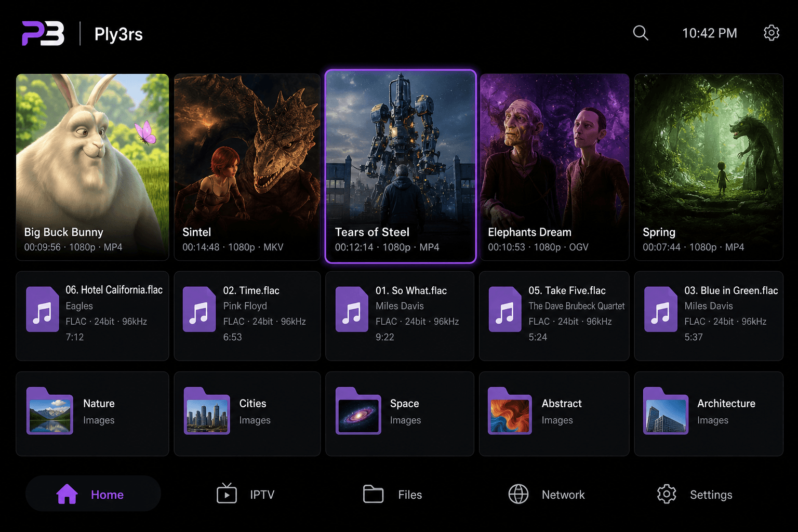Open settings via top-right gear icon
Viewport: 798px width, 532px height.
coord(772,33)
